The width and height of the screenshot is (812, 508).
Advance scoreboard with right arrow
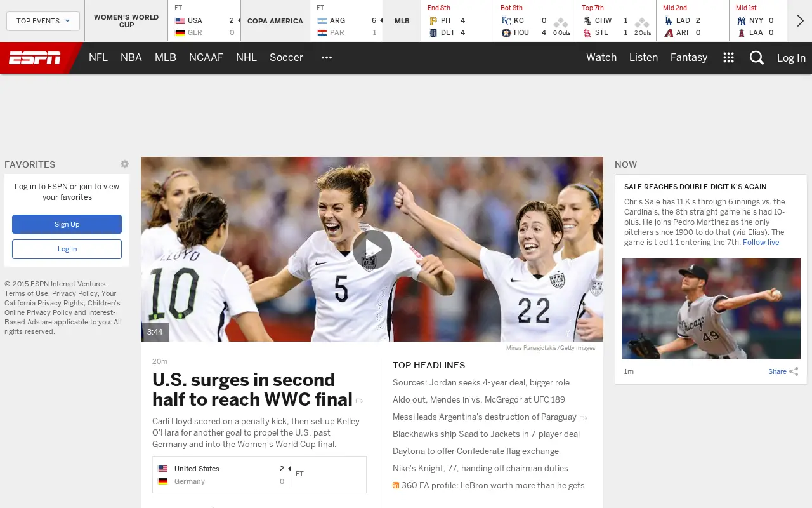pos(800,21)
